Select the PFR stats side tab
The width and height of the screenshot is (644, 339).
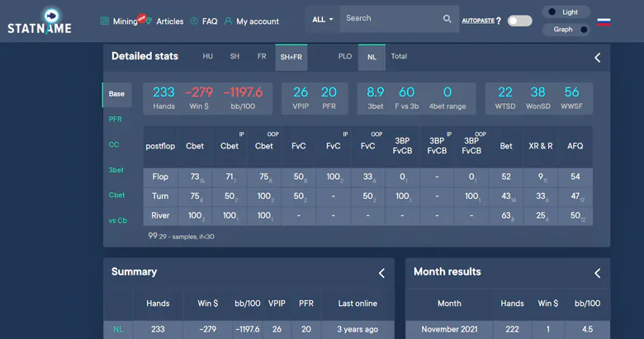pos(115,119)
